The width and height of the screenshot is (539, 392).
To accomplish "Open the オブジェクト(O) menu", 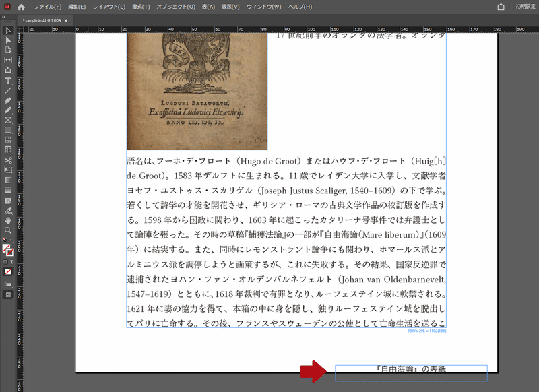I will click(x=176, y=7).
